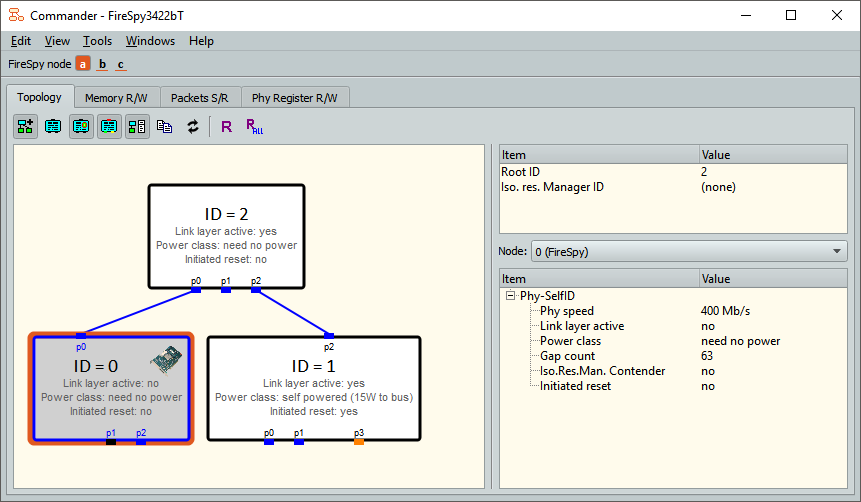The height and width of the screenshot is (502, 861).
Task: Open the View menu
Action: point(57,41)
